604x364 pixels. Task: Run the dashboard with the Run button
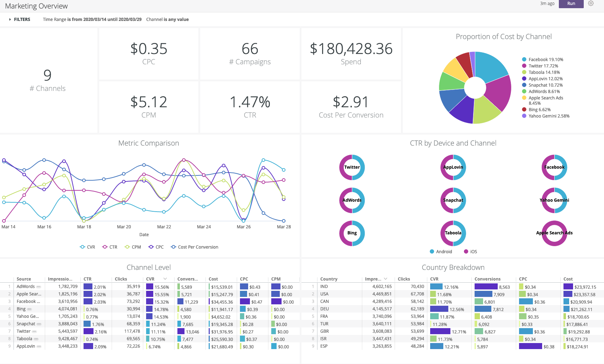[571, 4]
